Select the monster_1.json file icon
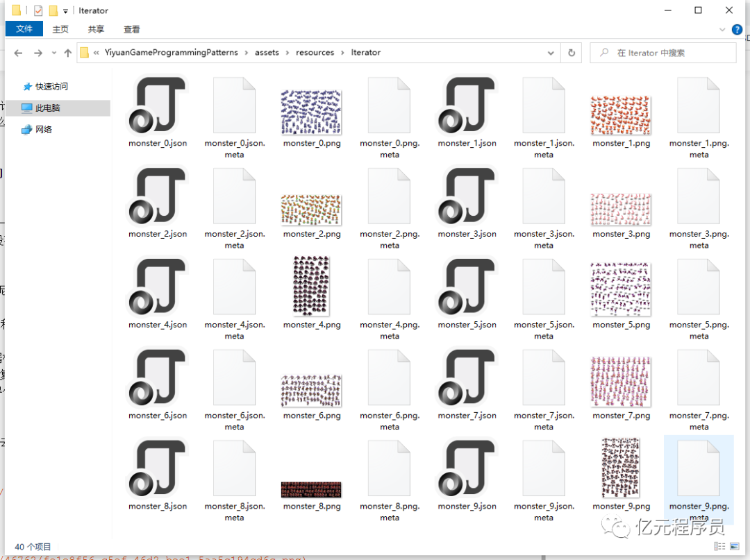 click(x=467, y=105)
